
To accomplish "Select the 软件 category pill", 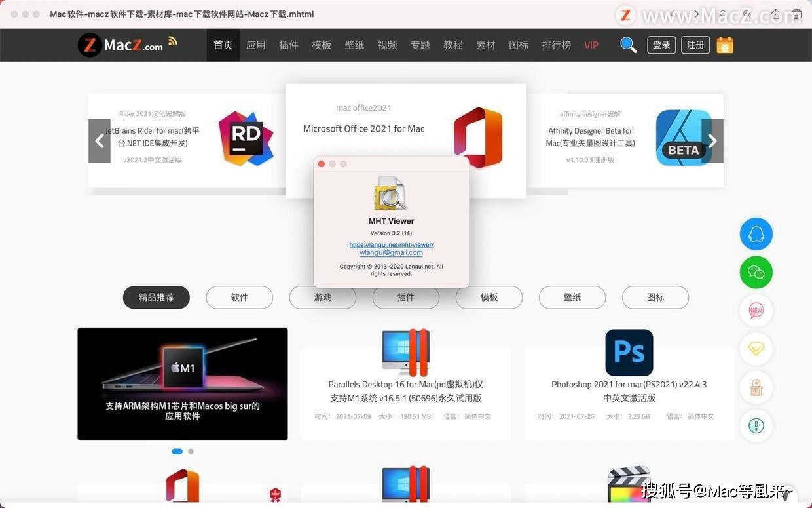I will [240, 298].
